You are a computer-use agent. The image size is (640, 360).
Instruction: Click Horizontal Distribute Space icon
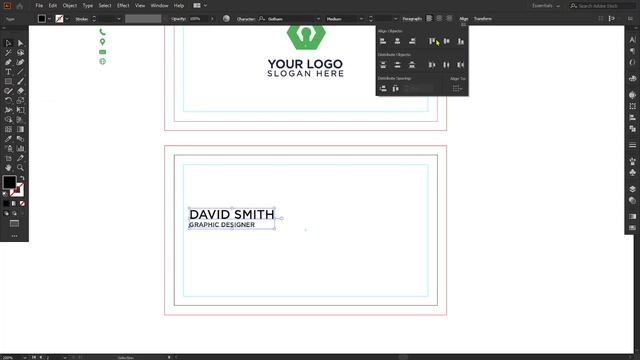click(x=396, y=89)
